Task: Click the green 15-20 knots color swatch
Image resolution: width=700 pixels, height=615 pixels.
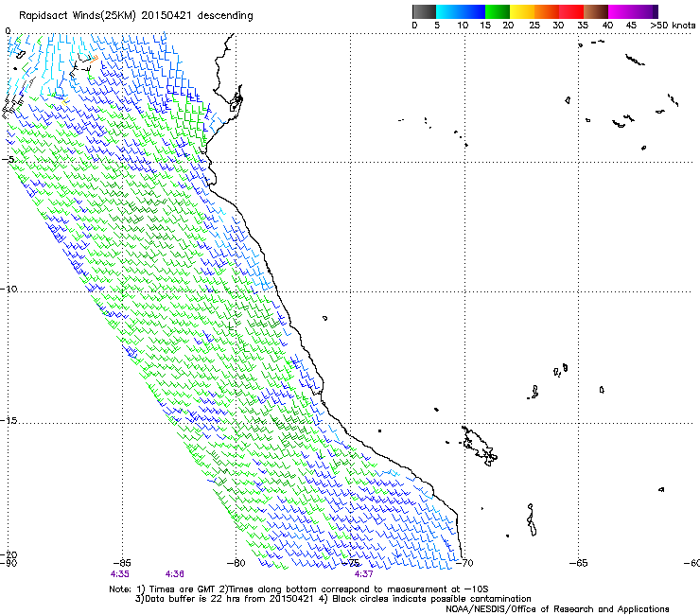Action: 498,11
